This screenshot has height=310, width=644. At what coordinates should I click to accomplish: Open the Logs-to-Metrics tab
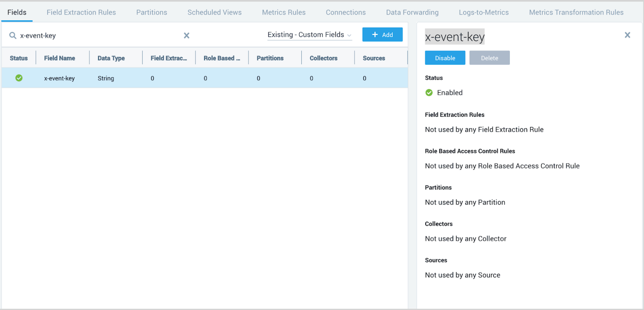tap(483, 12)
